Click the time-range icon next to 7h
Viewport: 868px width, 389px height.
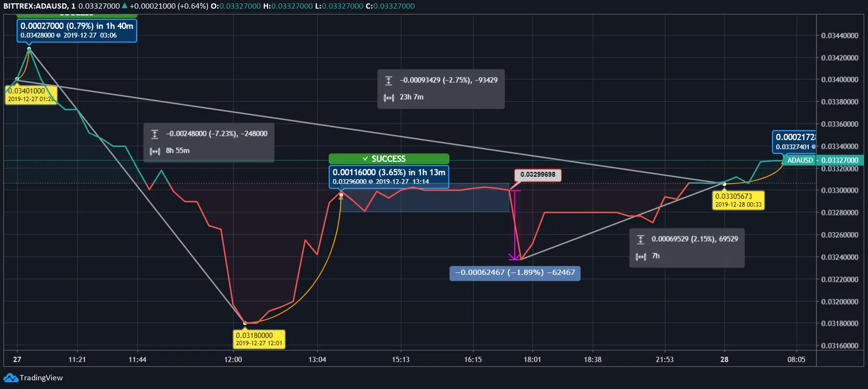(640, 257)
